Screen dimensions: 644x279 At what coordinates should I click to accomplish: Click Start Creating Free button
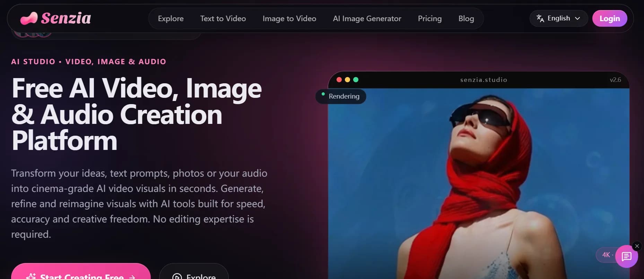(x=81, y=272)
